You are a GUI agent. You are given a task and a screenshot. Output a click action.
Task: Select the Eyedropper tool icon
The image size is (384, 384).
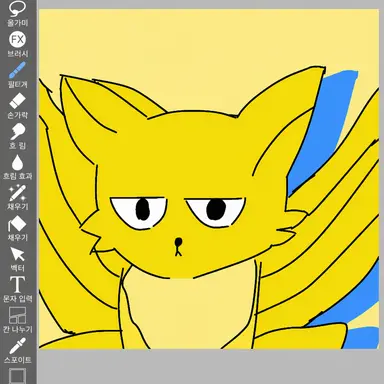pos(17,346)
